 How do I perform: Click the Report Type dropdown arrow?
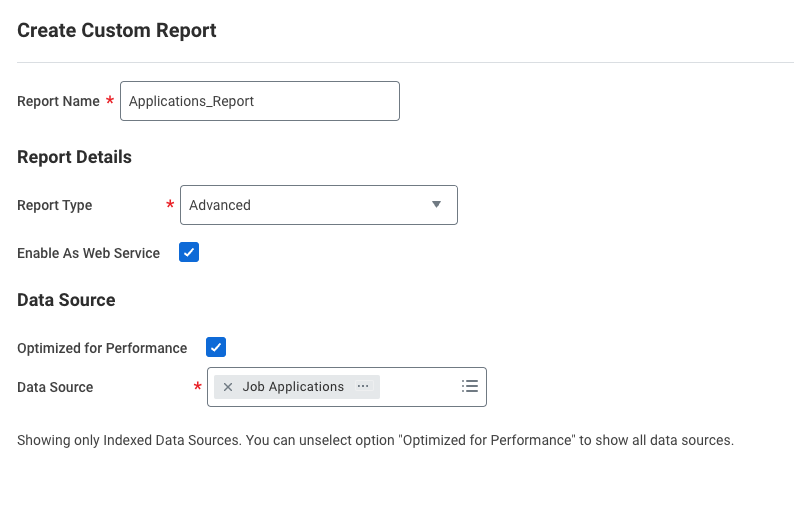(436, 205)
